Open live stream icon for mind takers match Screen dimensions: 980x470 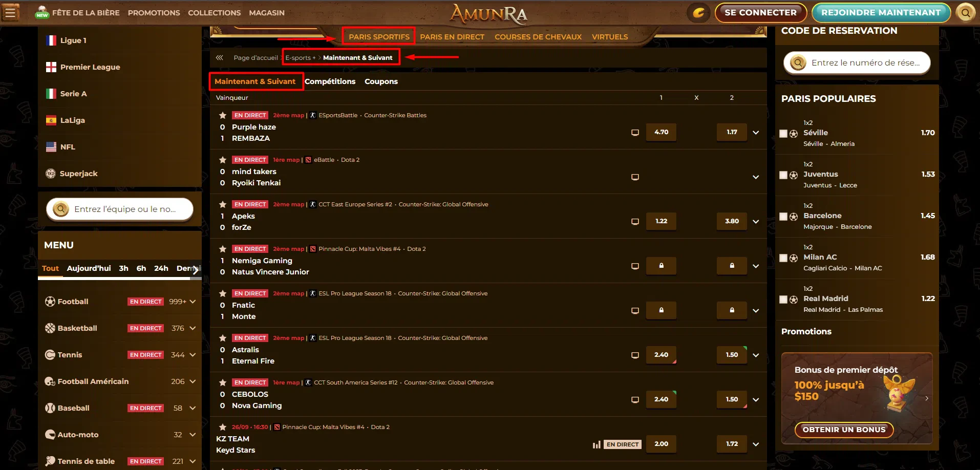635,177
